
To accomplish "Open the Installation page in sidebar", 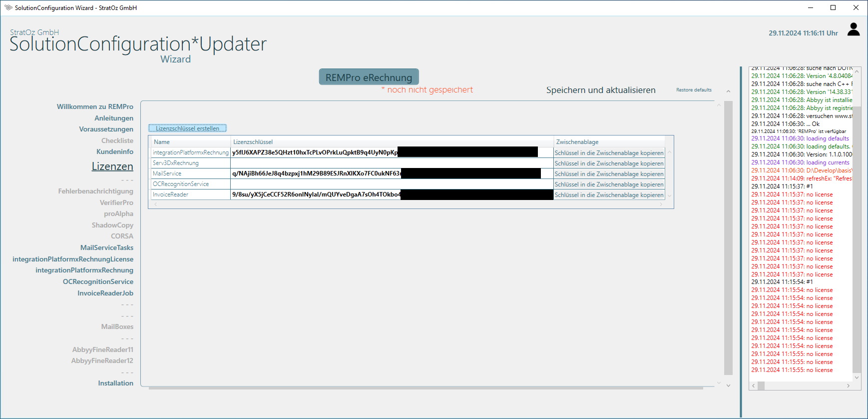I will click(115, 383).
